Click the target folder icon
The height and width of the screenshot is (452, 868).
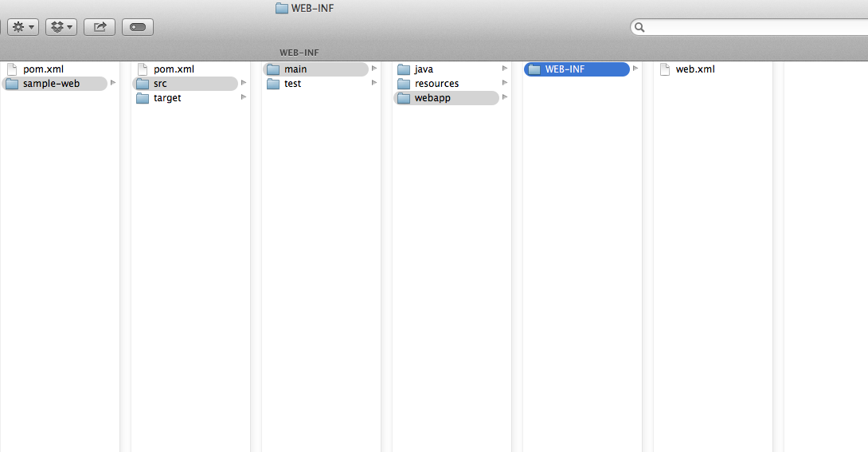coord(143,98)
